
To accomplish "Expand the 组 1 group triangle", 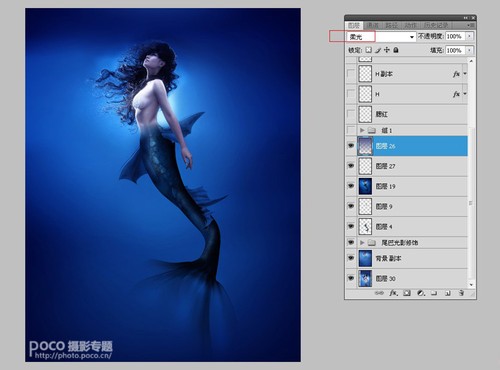I will tap(362, 130).
